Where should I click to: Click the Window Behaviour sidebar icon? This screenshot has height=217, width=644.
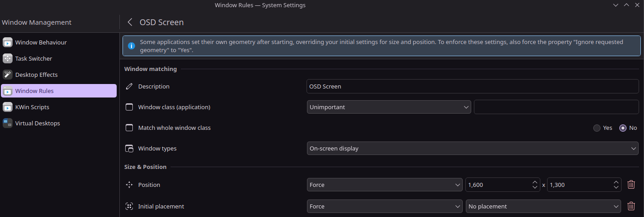(8, 42)
